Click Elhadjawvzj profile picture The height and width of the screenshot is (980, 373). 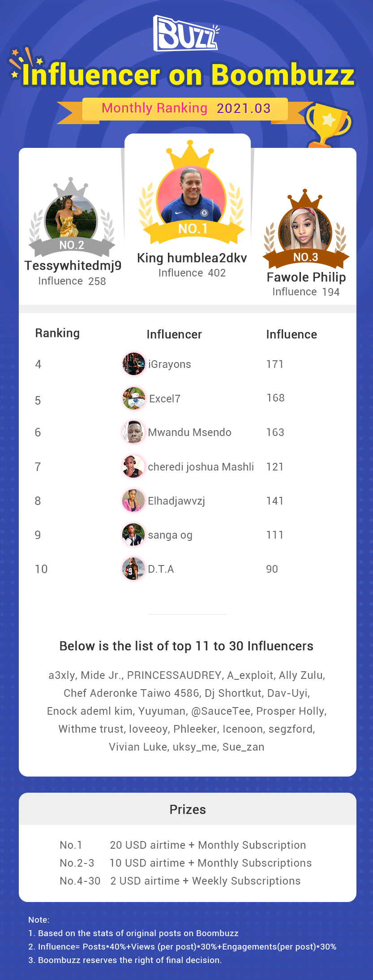[133, 501]
